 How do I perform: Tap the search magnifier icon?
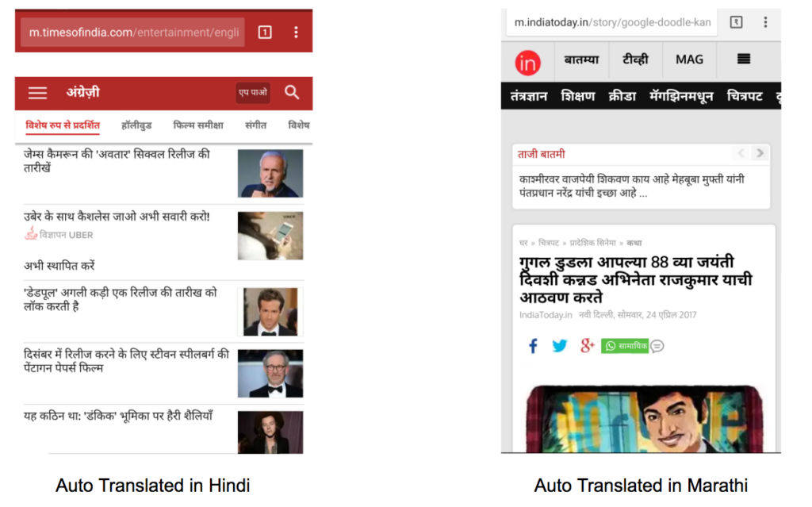[x=292, y=92]
